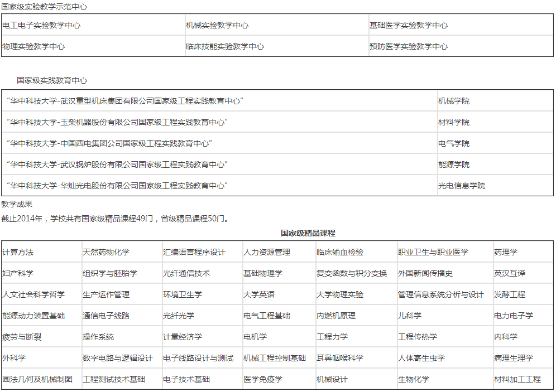Click 大学英语 course cell
Image resolution: width=556 pixels, height=392 pixels.
pyautogui.click(x=279, y=294)
